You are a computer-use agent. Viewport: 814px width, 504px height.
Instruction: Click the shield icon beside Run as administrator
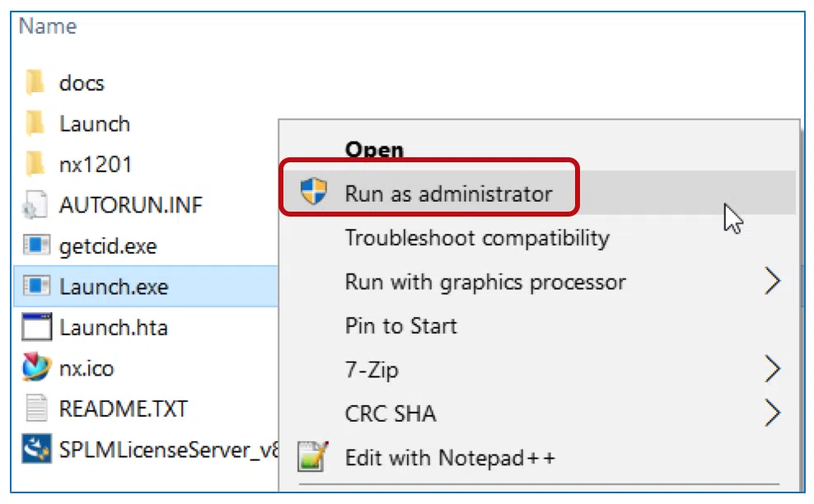click(x=314, y=191)
